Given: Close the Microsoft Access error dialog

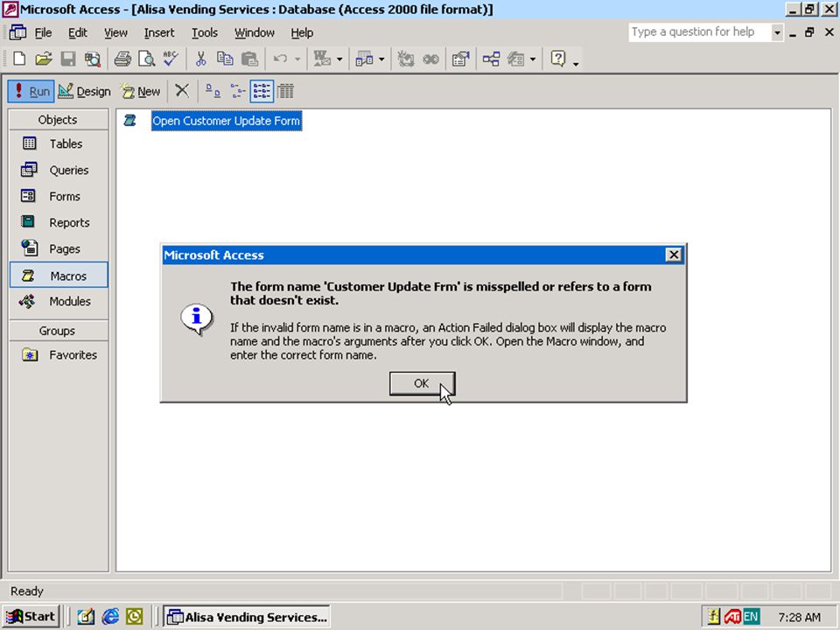Looking at the screenshot, I should (x=674, y=255).
